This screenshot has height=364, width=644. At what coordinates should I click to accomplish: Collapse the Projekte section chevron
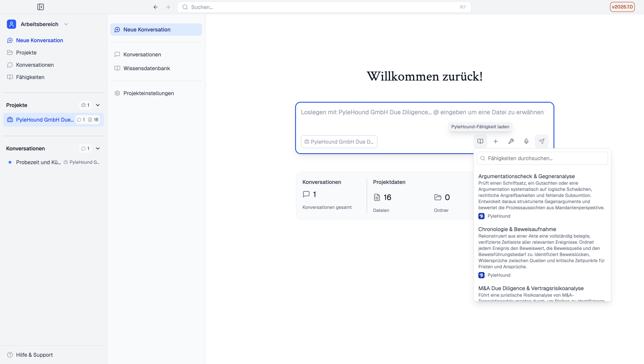[98, 105]
